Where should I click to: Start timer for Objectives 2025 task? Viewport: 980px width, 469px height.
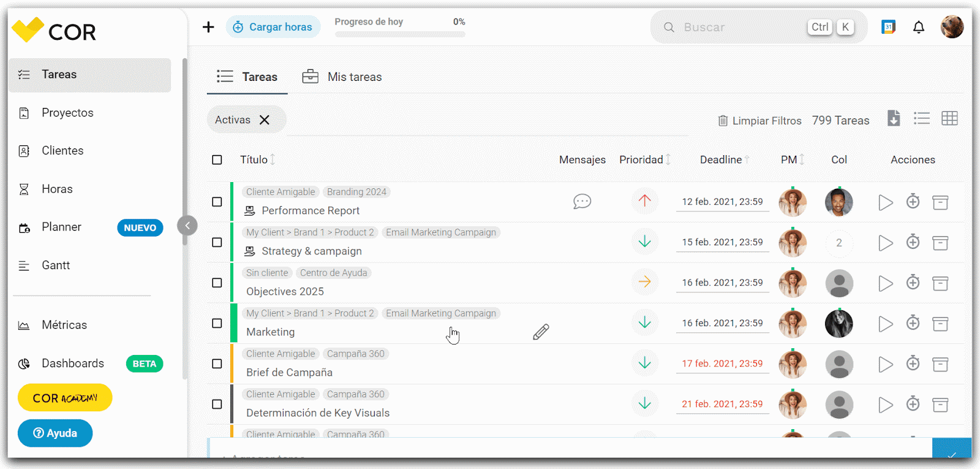coord(886,283)
